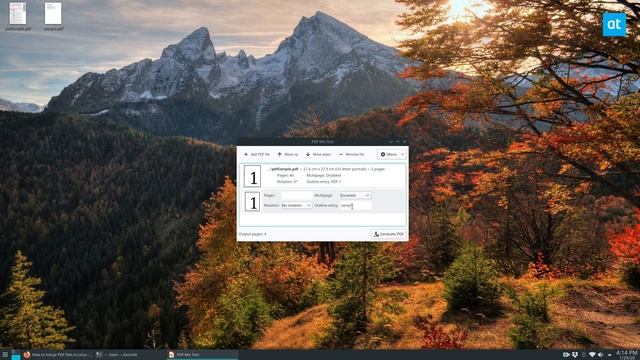Click the Generate PDF button
The width and height of the screenshot is (640, 360).
click(389, 234)
